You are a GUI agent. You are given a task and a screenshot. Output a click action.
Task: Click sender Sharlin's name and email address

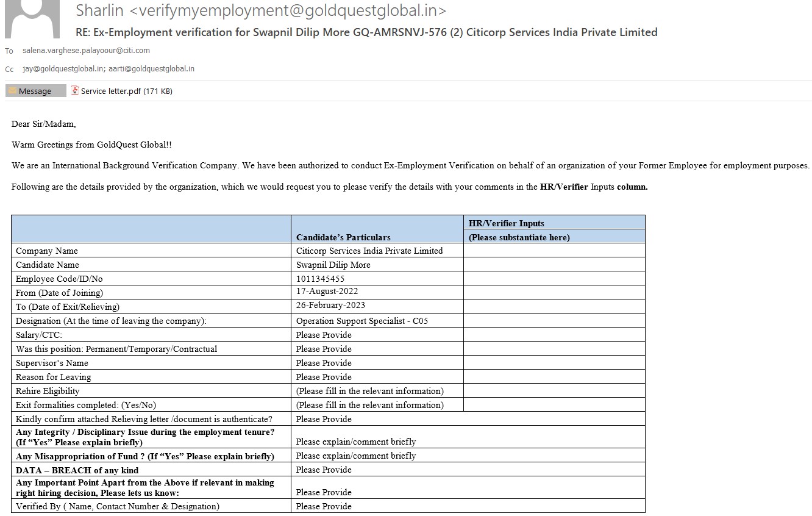261,10
